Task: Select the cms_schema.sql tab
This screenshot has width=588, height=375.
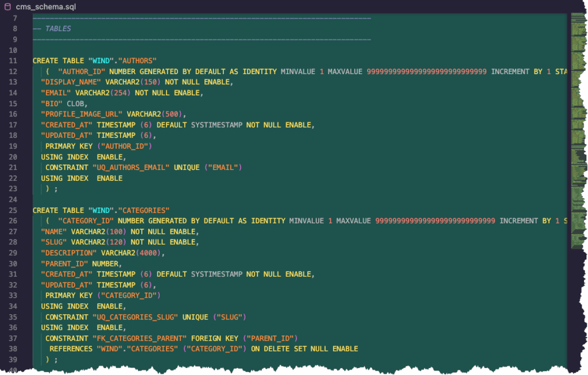Action: [45, 7]
